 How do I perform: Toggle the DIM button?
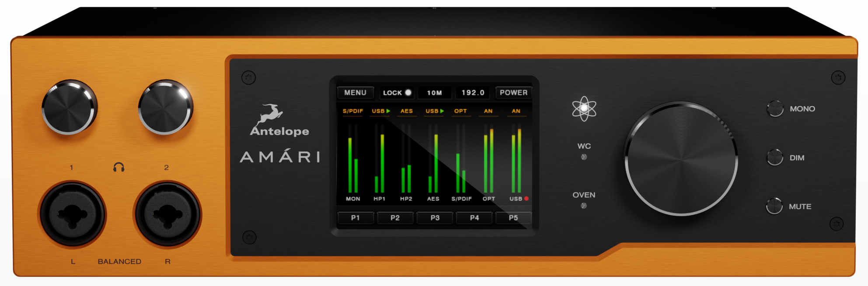(x=775, y=157)
